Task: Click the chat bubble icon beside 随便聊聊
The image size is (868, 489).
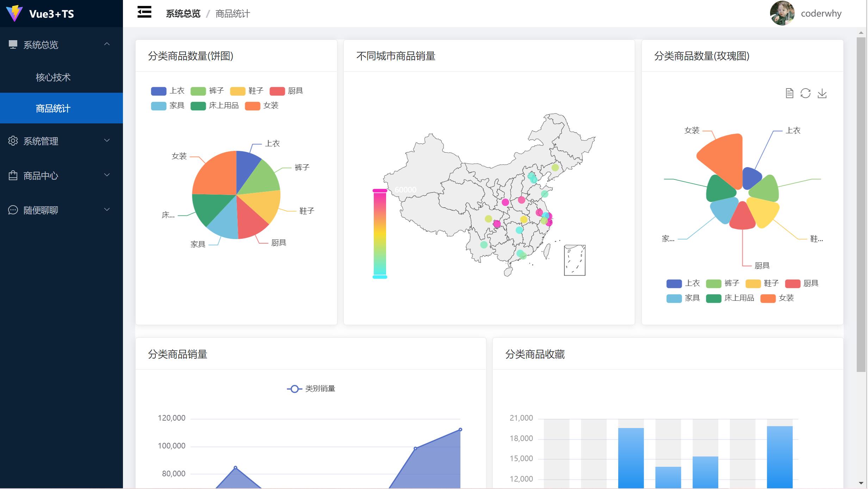Action: tap(13, 210)
